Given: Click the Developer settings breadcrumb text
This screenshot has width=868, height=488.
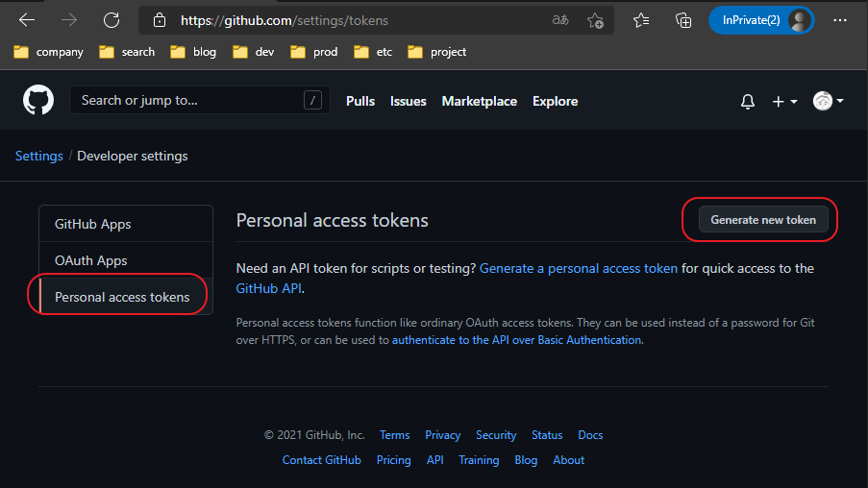Looking at the screenshot, I should click(133, 156).
